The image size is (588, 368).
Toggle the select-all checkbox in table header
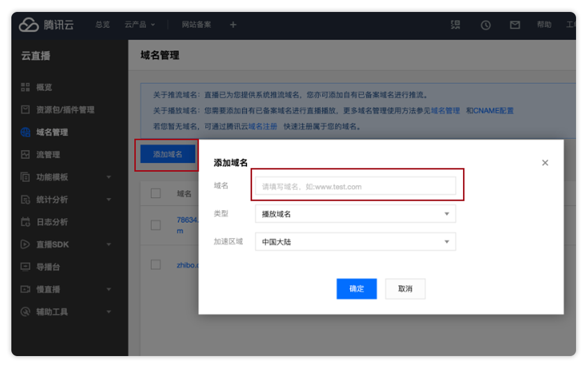156,194
